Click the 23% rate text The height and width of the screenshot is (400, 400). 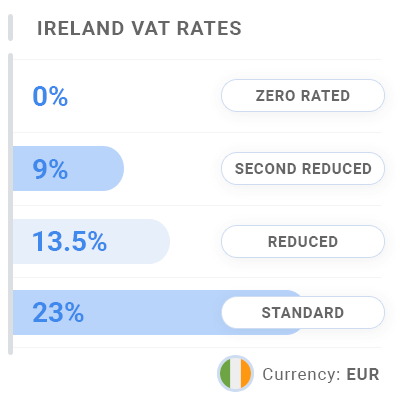tap(58, 313)
